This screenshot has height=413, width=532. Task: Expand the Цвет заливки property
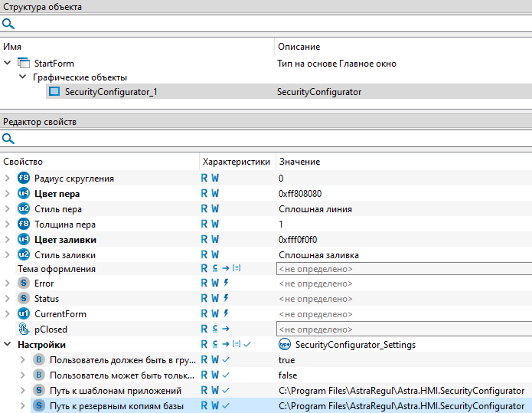pyautogui.click(x=8, y=239)
